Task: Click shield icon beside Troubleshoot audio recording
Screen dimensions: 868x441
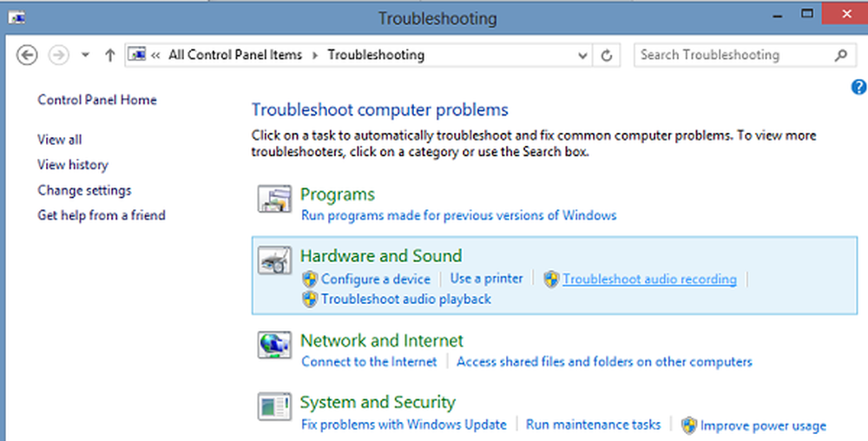Action: [551, 279]
